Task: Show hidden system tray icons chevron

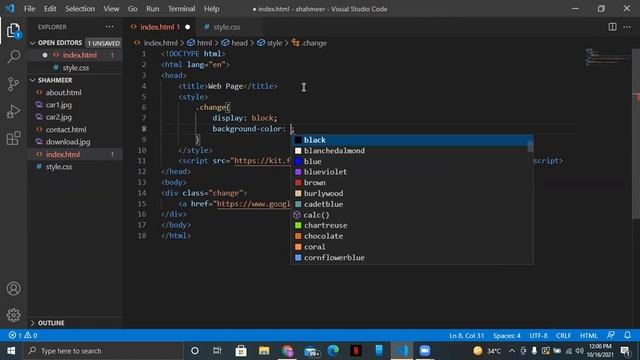Action: click(x=512, y=351)
